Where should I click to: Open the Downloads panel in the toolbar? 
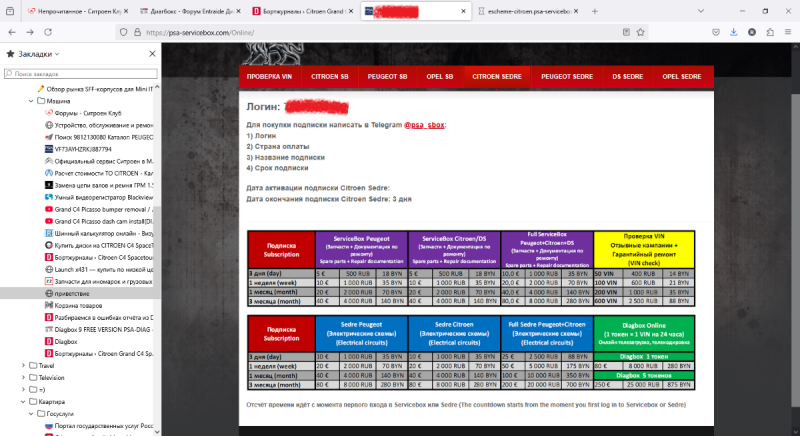(x=735, y=32)
